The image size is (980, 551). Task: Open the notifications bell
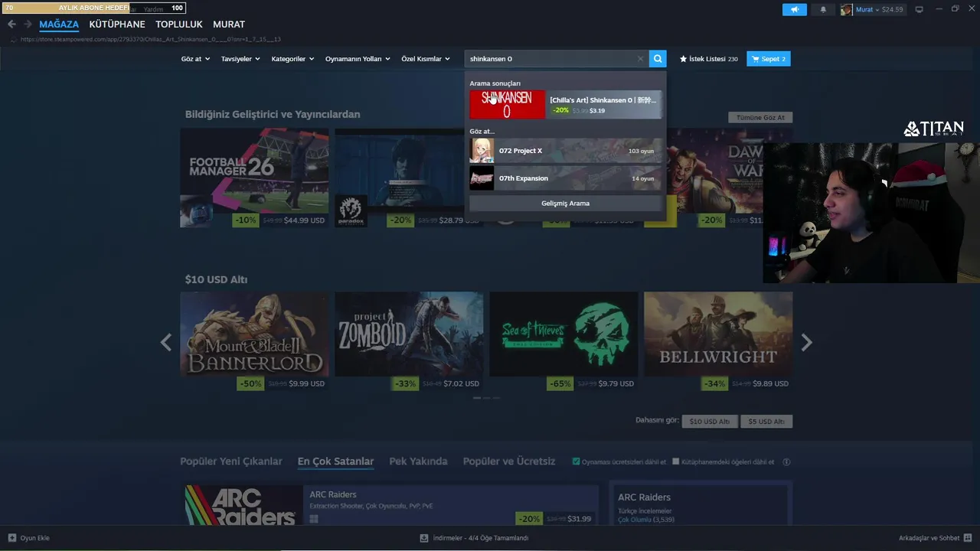pyautogui.click(x=823, y=9)
